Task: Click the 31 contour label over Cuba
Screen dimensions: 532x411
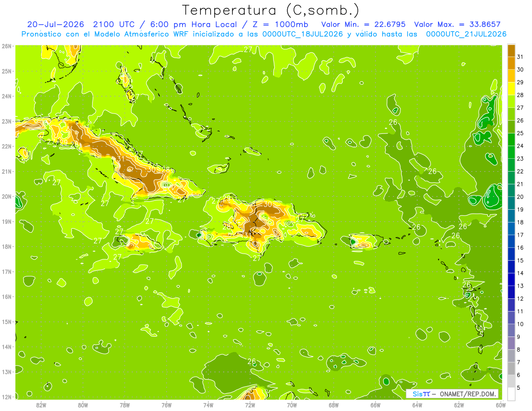Action: click(121, 159)
